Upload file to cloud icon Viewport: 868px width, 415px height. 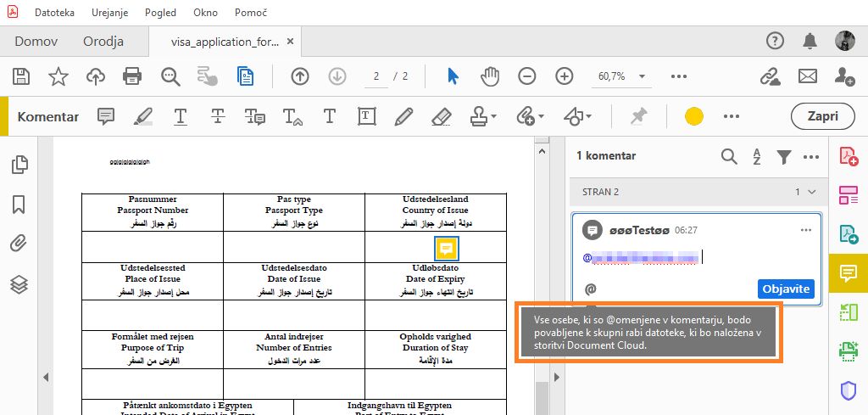[x=96, y=76]
